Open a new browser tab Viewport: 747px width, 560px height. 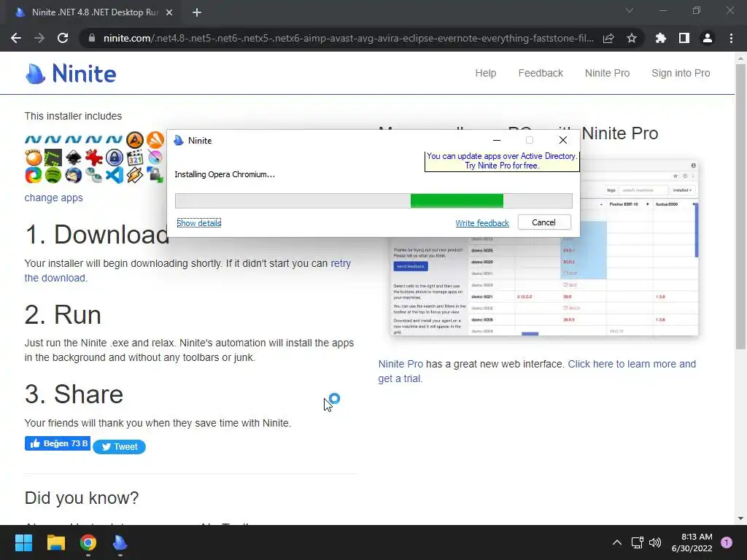(x=197, y=12)
